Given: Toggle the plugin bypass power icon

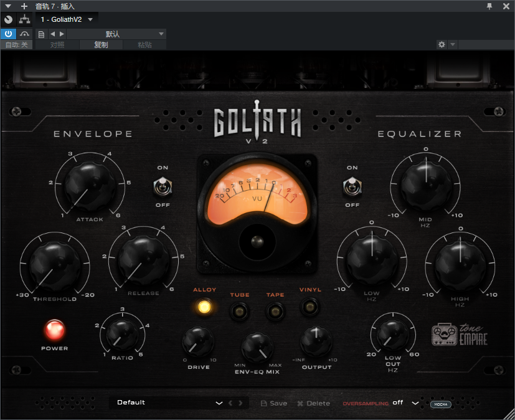Looking at the screenshot, I should pyautogui.click(x=8, y=34).
